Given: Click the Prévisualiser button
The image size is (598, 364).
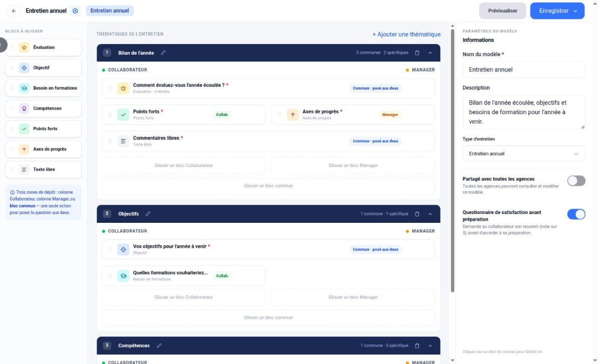Looking at the screenshot, I should coord(503,11).
